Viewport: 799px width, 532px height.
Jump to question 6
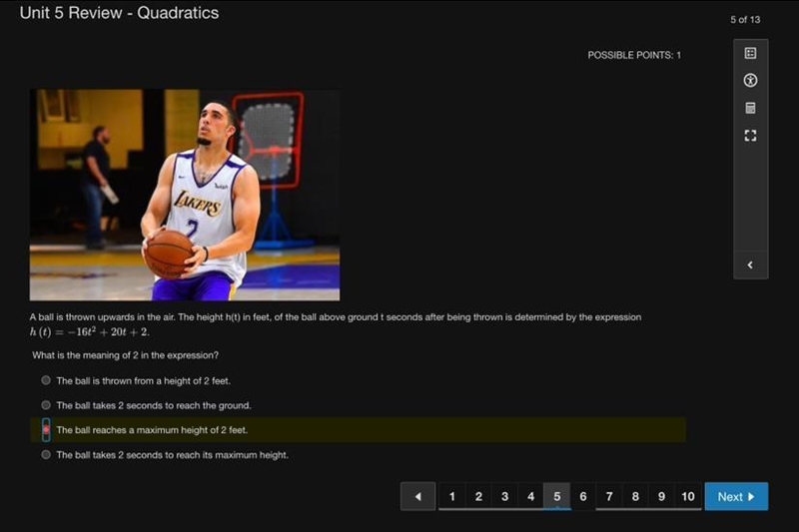coord(583,496)
